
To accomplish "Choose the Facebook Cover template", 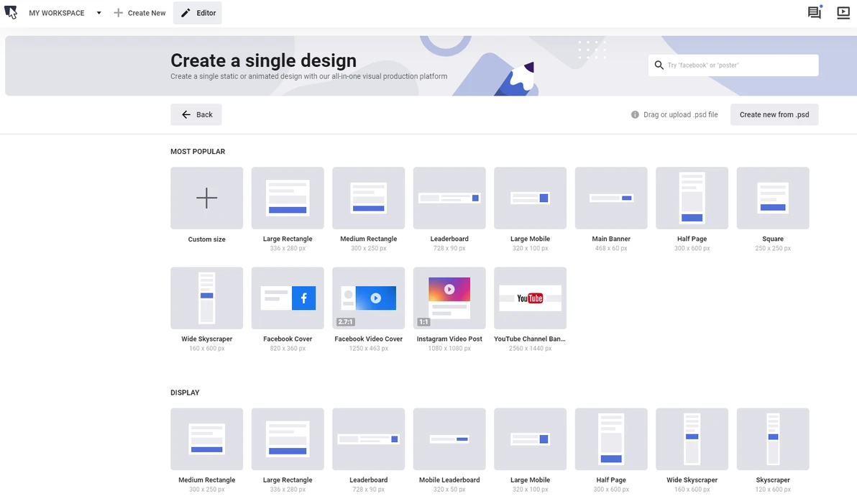I will 288,298.
